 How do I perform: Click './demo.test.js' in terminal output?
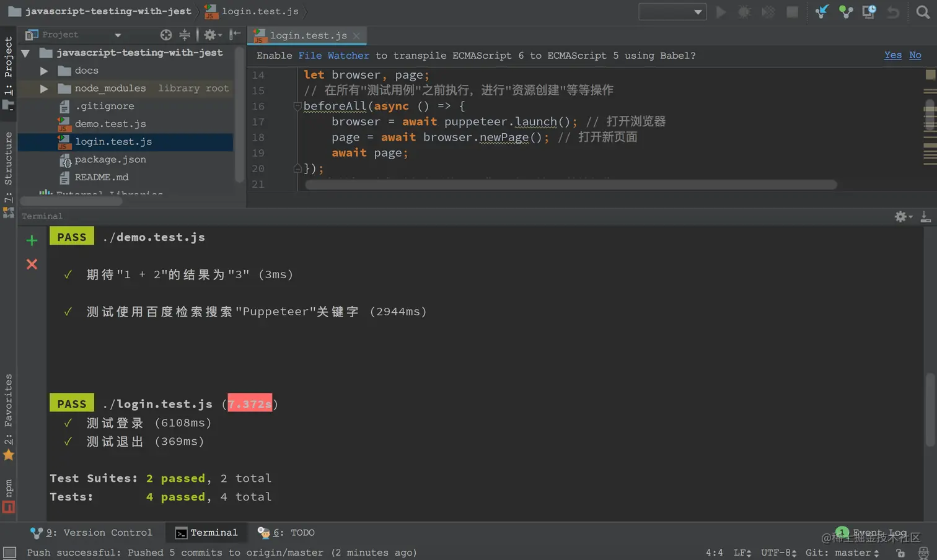coord(154,237)
